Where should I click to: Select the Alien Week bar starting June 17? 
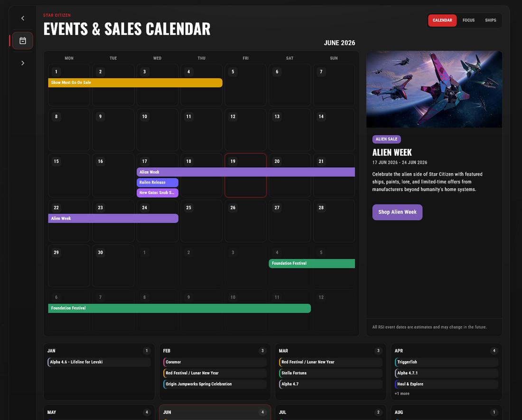pyautogui.click(x=246, y=172)
